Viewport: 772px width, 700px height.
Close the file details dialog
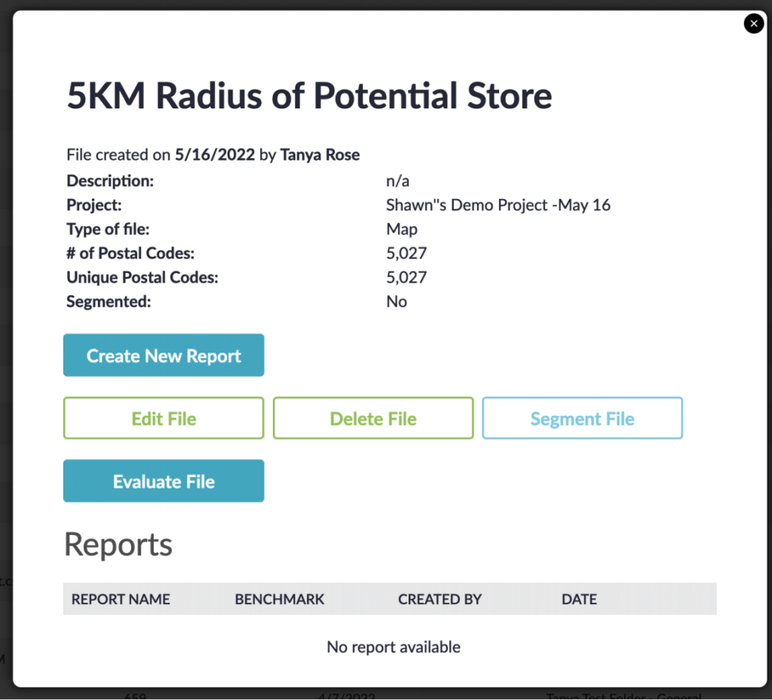click(753, 23)
